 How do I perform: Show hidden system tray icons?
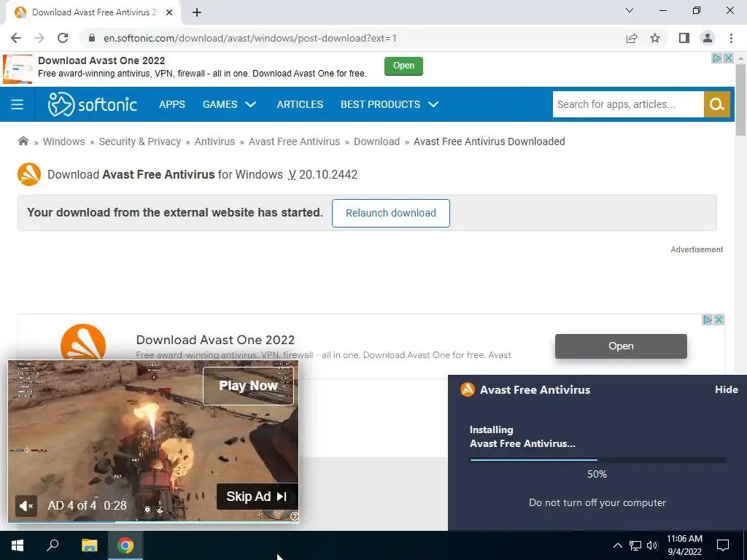pos(617,545)
